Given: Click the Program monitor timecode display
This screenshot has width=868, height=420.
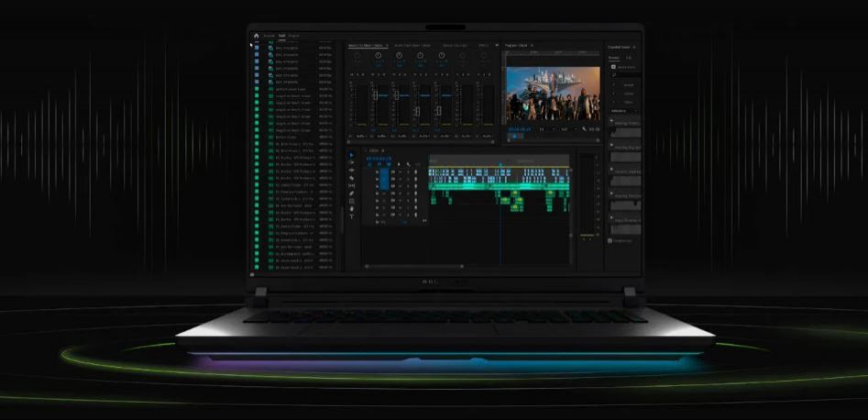Looking at the screenshot, I should (x=519, y=129).
